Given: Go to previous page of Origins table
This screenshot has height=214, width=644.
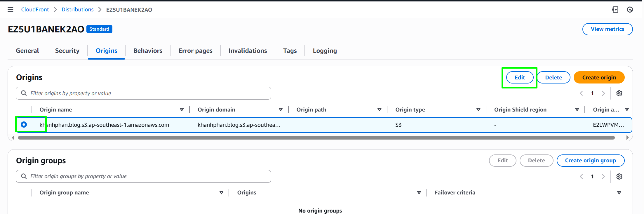Looking at the screenshot, I should (581, 93).
